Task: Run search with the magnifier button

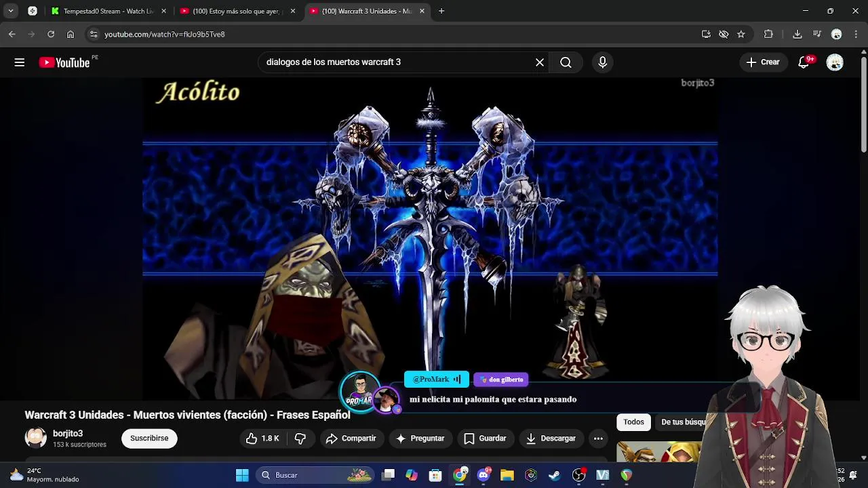Action: tap(566, 62)
